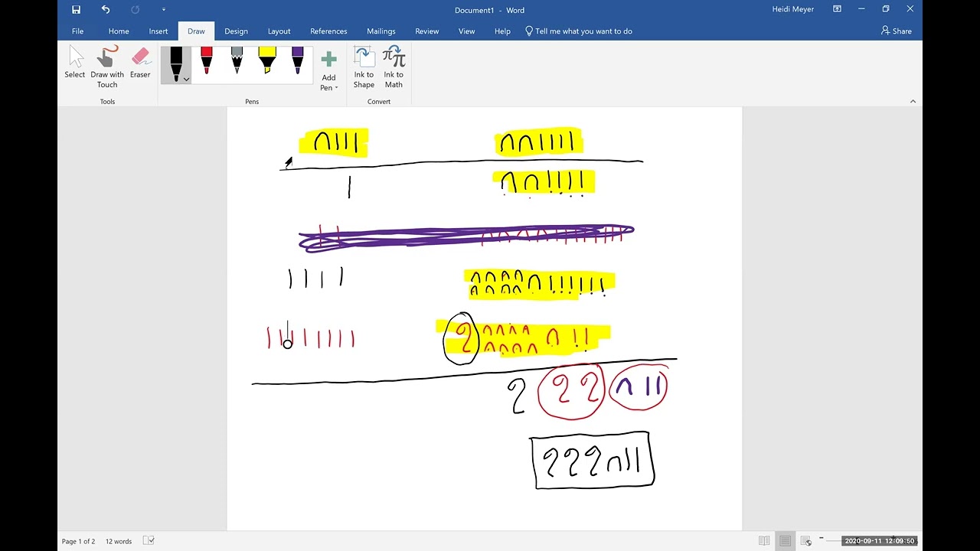Click the Redo icon in quick access
This screenshot has height=551, width=980.
point(136,10)
